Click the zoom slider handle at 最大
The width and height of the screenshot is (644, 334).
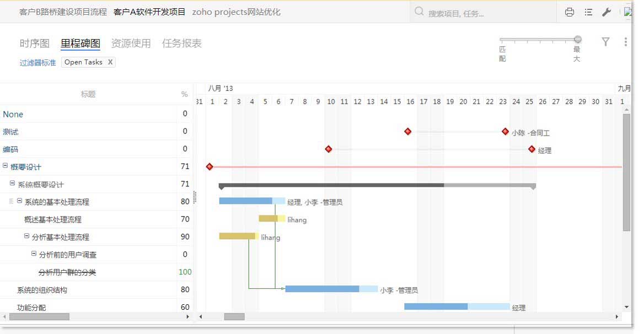point(578,39)
